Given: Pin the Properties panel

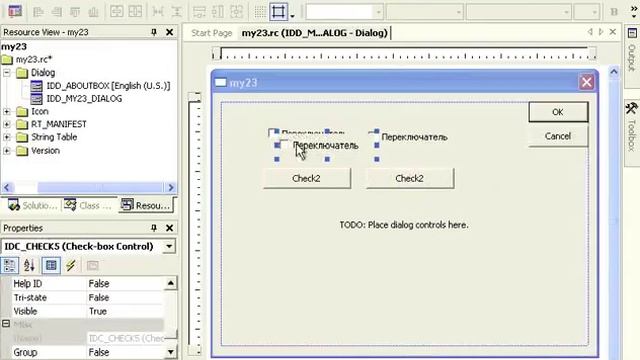Looking at the screenshot, I should tap(154, 228).
